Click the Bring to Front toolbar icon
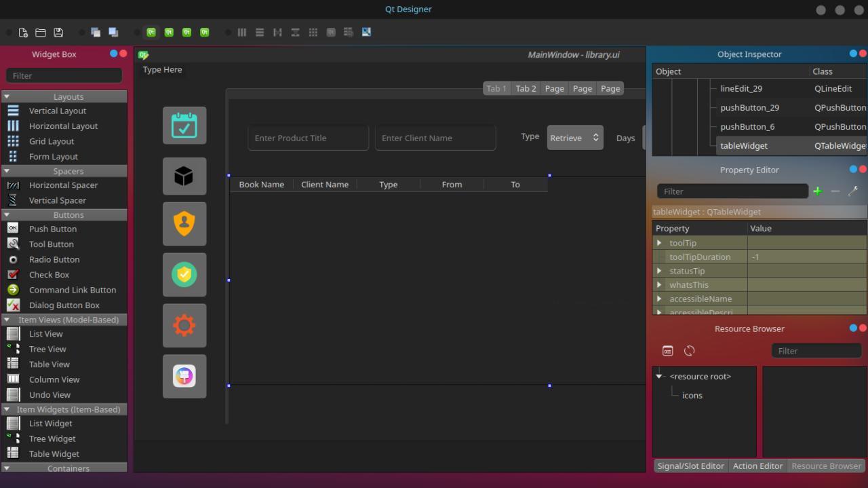Viewport: 868px width, 488px height. coord(113,32)
